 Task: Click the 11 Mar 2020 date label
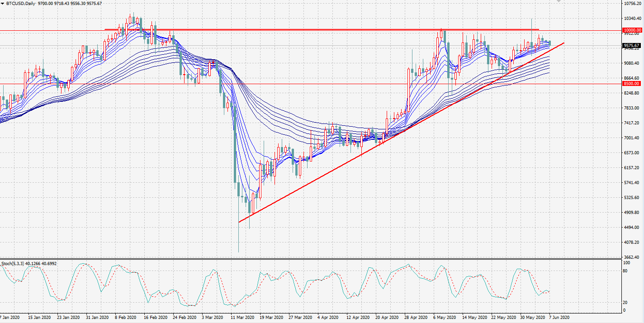click(x=243, y=318)
